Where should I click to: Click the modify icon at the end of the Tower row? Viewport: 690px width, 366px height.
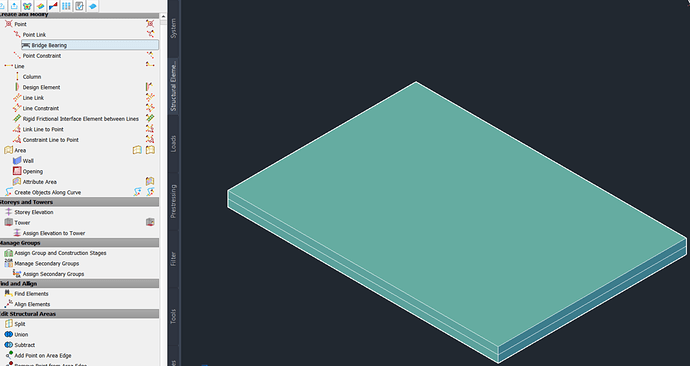point(150,222)
